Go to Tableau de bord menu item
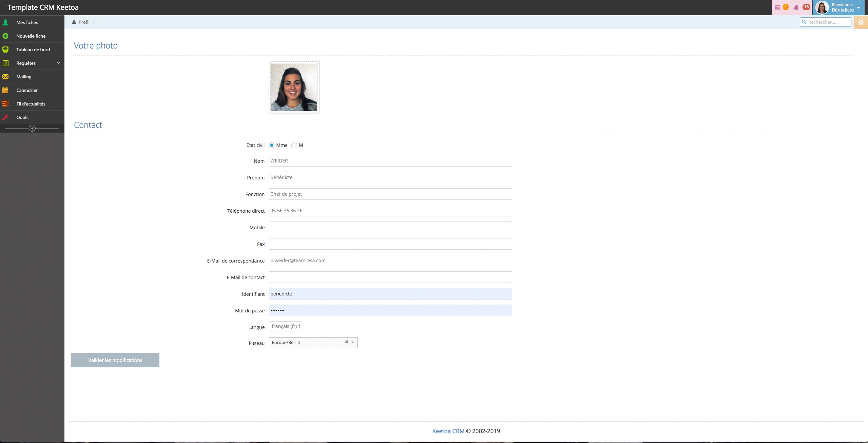Viewport: 868px width, 443px height. (33, 50)
